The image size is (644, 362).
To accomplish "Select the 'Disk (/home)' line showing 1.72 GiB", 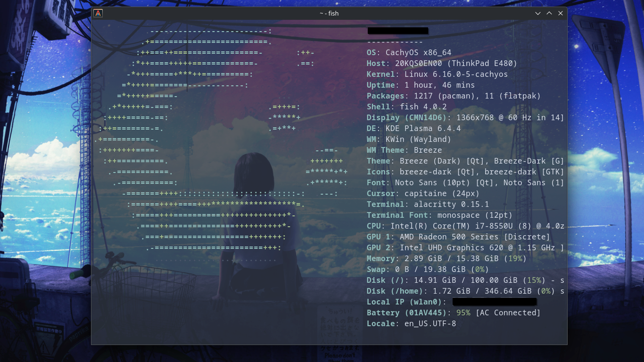I will click(x=465, y=291).
